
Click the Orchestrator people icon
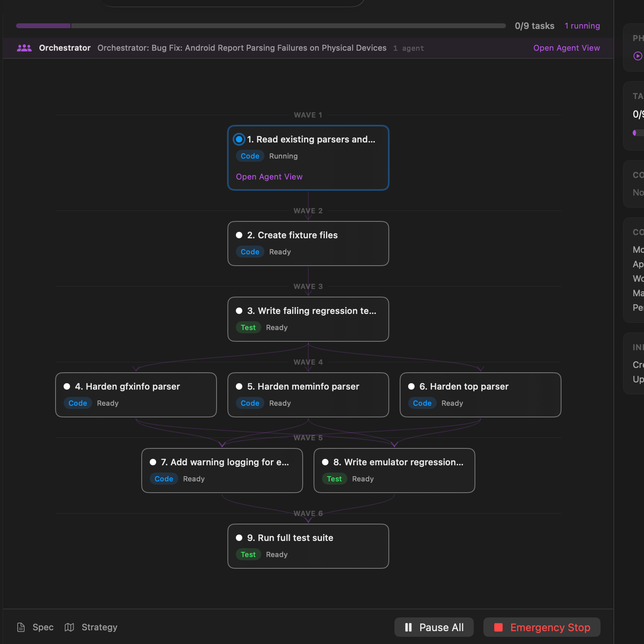coord(24,48)
